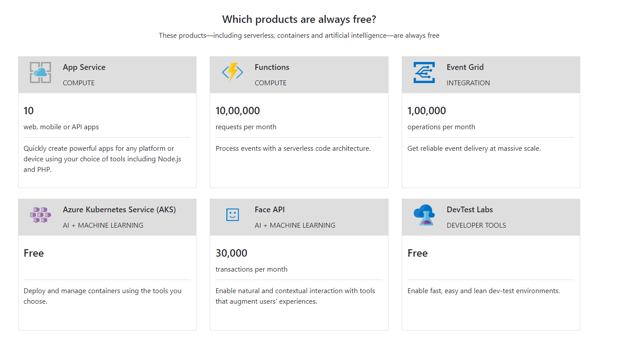The width and height of the screenshot is (644, 345).
Task: Click the DEVELOPER TOOLS label
Action: tap(476, 225)
